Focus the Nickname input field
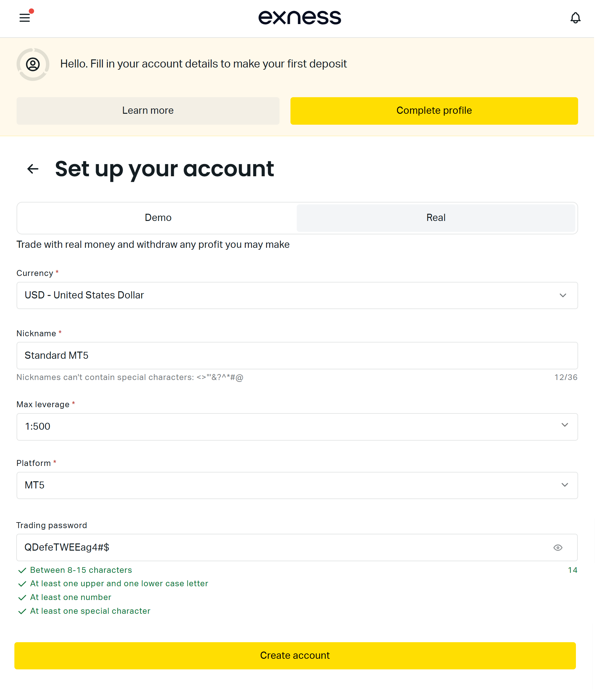The image size is (595, 700). pyautogui.click(x=297, y=356)
